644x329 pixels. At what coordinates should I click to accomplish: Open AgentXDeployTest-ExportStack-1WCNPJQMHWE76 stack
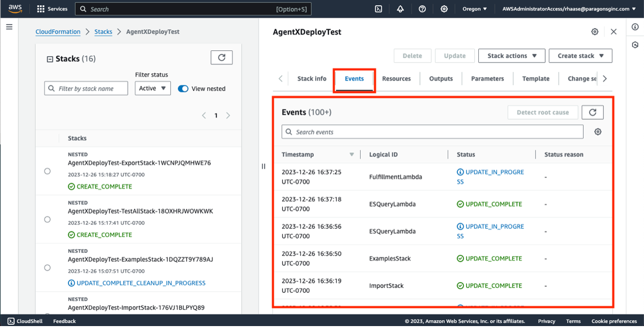[139, 163]
